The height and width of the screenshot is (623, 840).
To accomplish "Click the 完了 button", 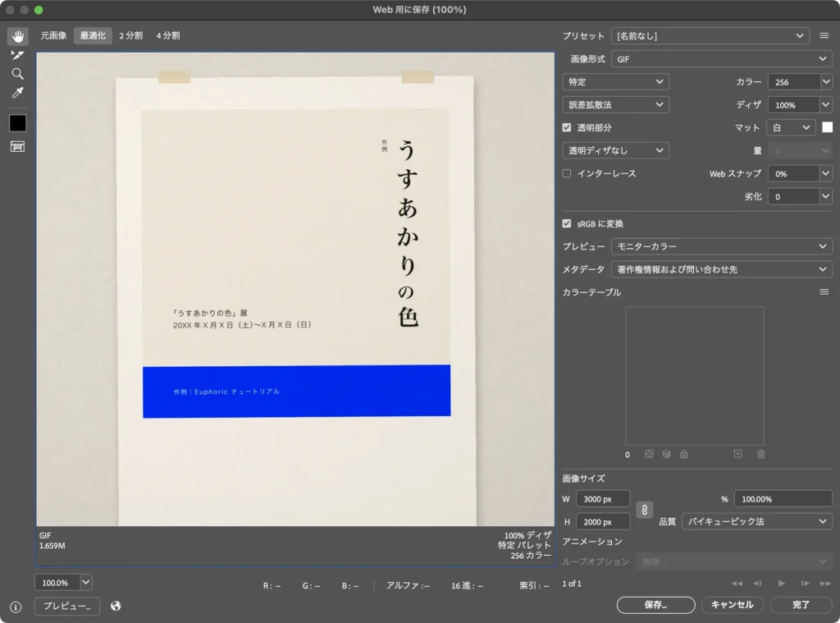I will click(x=801, y=605).
